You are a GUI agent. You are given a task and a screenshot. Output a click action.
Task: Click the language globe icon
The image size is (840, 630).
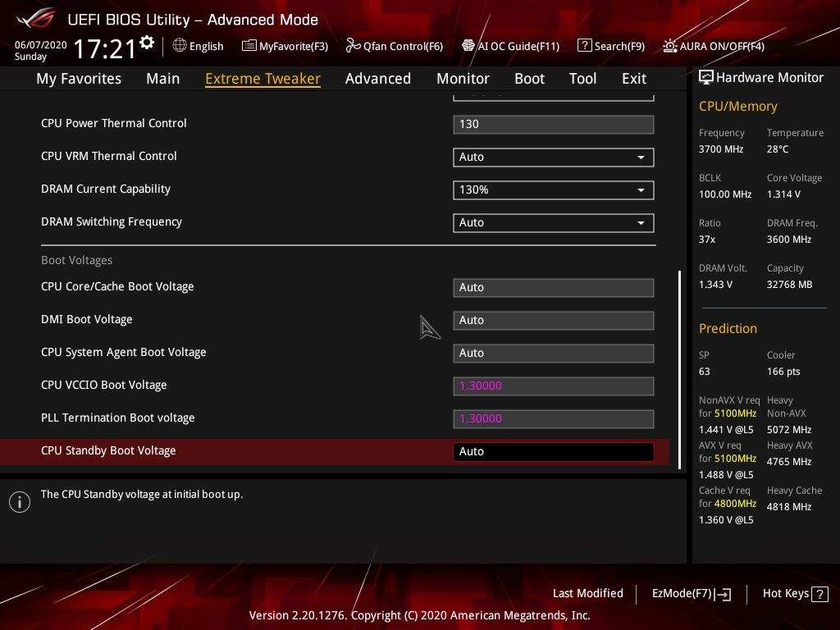pyautogui.click(x=180, y=46)
